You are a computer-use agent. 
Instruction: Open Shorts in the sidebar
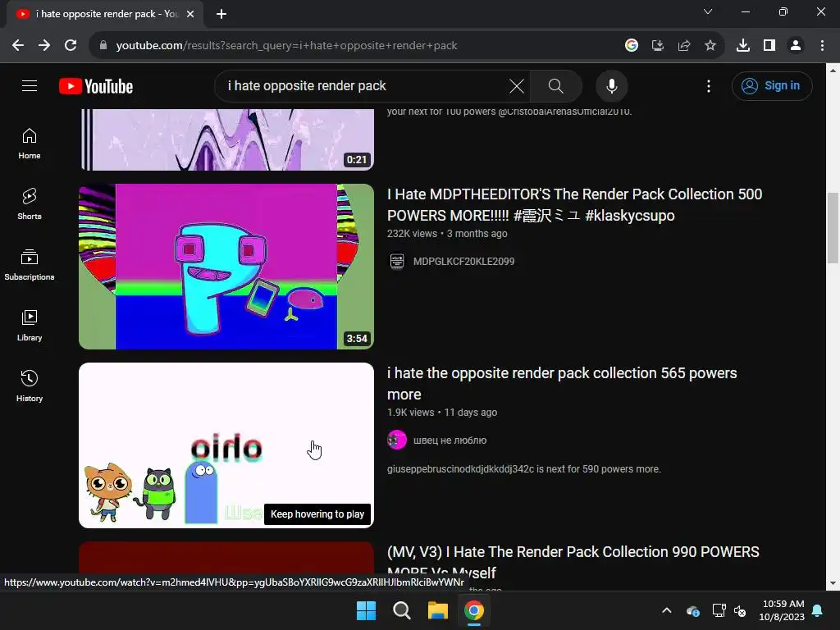click(30, 204)
